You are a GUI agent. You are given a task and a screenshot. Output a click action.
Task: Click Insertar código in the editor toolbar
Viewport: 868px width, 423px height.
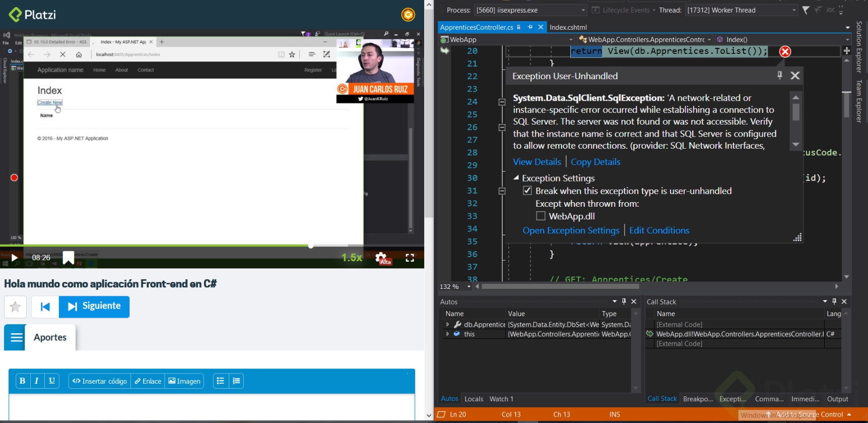(x=100, y=381)
